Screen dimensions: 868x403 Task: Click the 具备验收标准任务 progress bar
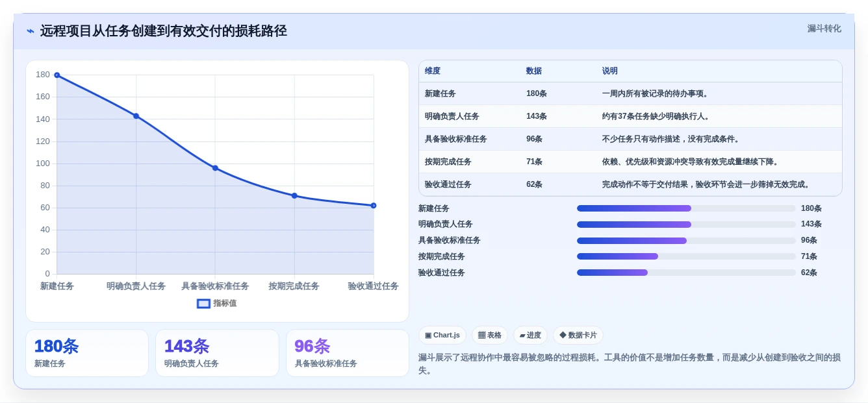pos(686,241)
